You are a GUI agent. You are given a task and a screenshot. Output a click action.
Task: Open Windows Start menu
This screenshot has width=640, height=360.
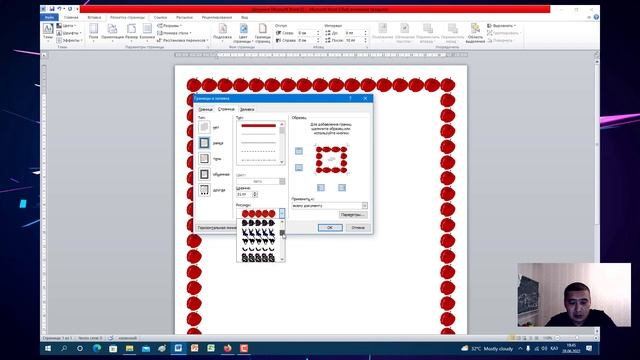click(x=48, y=349)
